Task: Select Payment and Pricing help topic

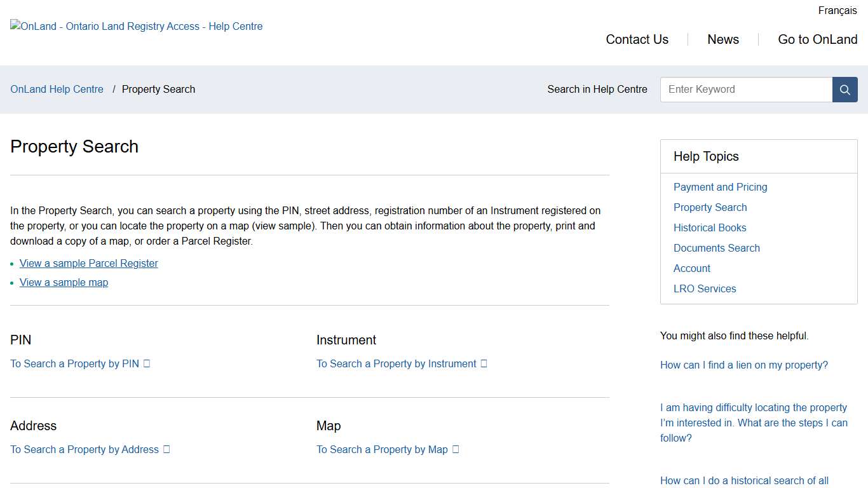Action: 720,187
